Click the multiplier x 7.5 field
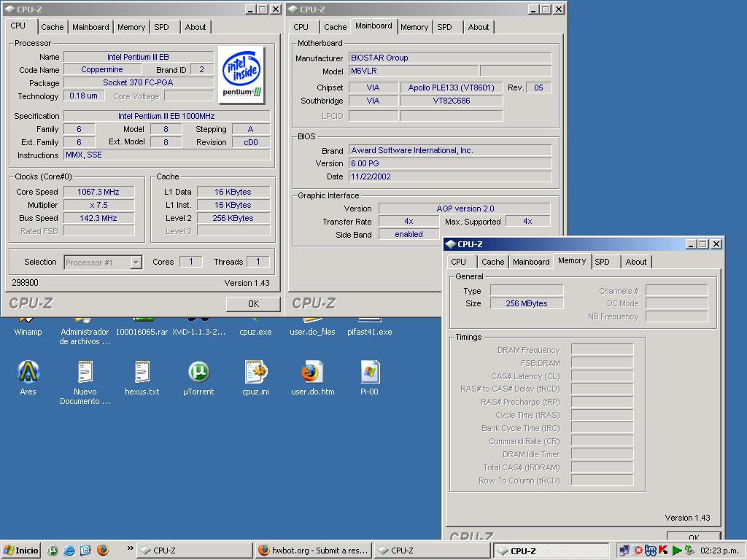747x560 pixels. (x=98, y=205)
